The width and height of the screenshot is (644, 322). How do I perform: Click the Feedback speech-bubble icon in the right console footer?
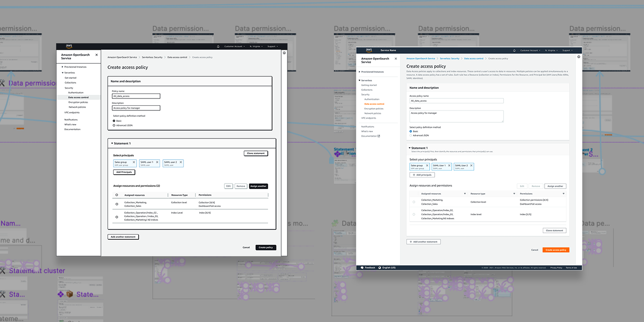[362, 267]
